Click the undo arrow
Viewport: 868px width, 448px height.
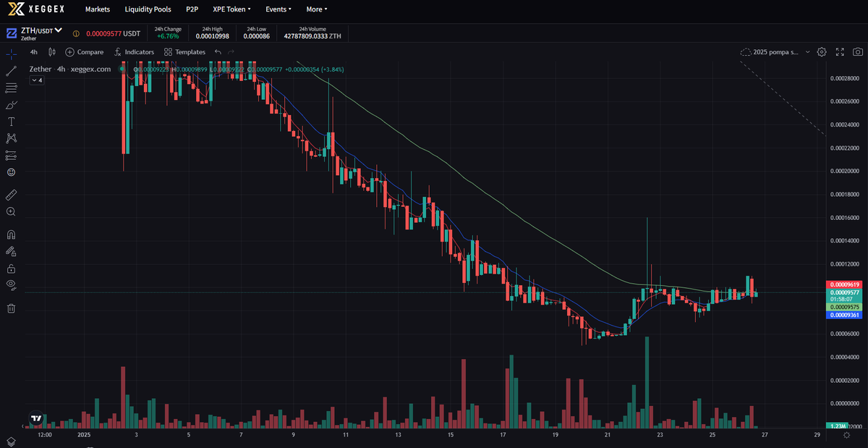[x=218, y=52]
